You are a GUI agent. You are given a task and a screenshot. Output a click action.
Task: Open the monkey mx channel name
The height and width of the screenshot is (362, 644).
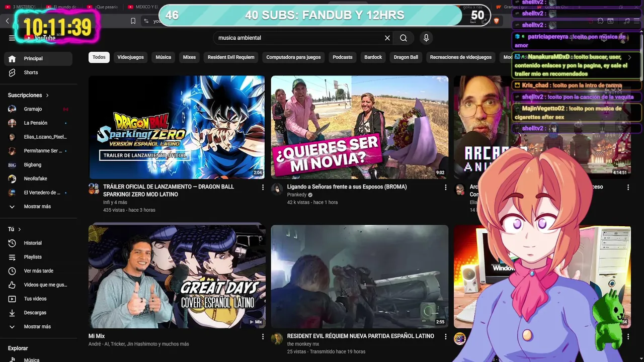(303, 344)
